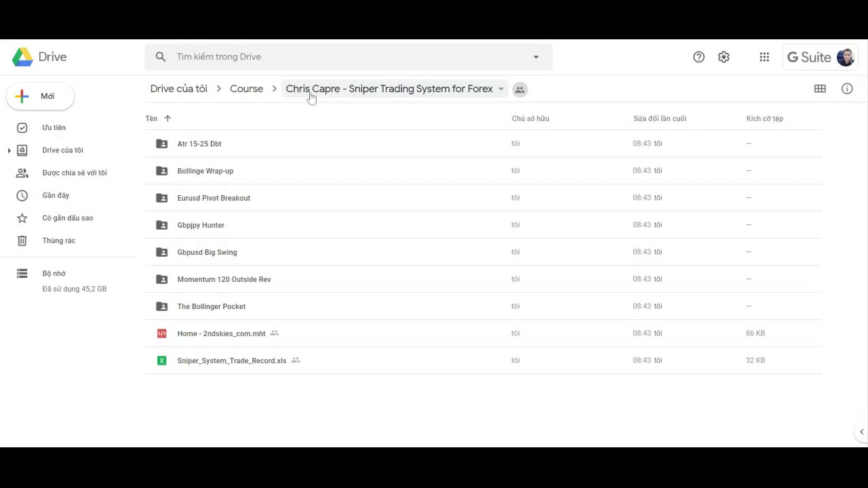Click the plus icon in 'Mới' button
Image resolution: width=868 pixels, height=488 pixels.
click(x=22, y=96)
